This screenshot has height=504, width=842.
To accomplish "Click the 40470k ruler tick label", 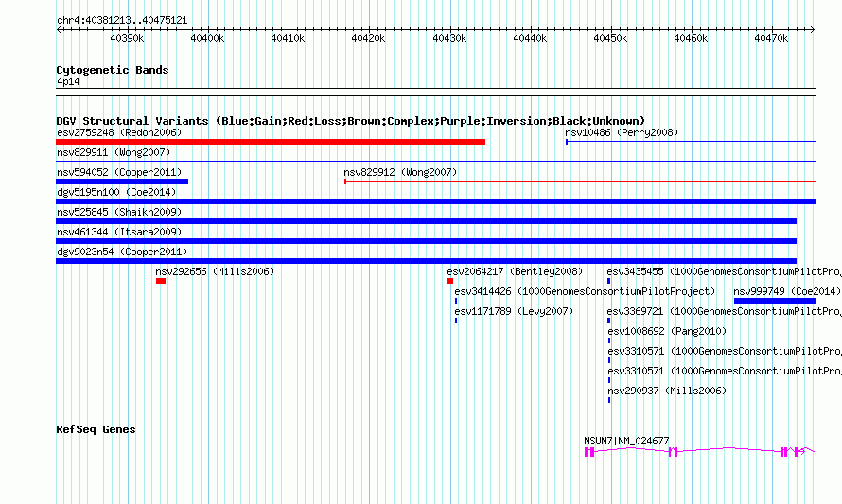I will [772, 38].
